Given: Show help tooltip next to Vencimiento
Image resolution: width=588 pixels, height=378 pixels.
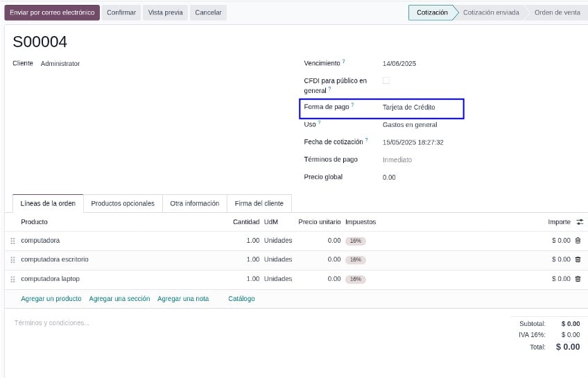Looking at the screenshot, I should (x=343, y=62).
